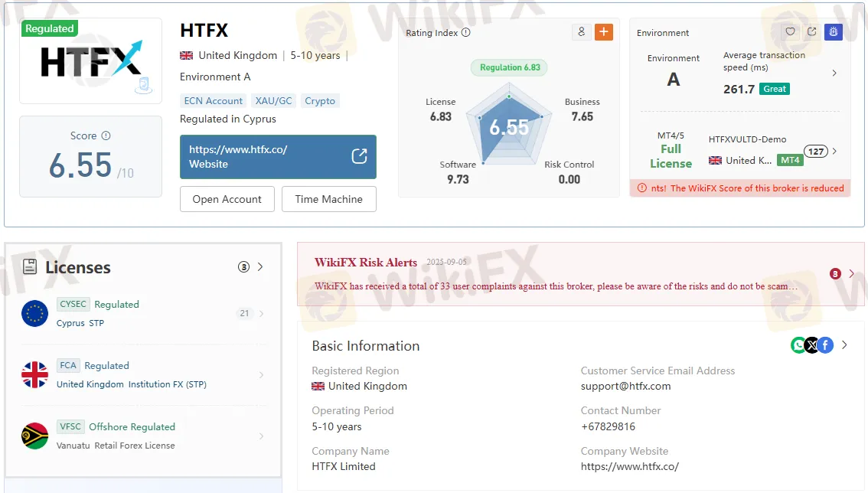This screenshot has width=868, height=493.
Task: Click the Regulation 6.83 badge above radar chart
Action: point(509,67)
